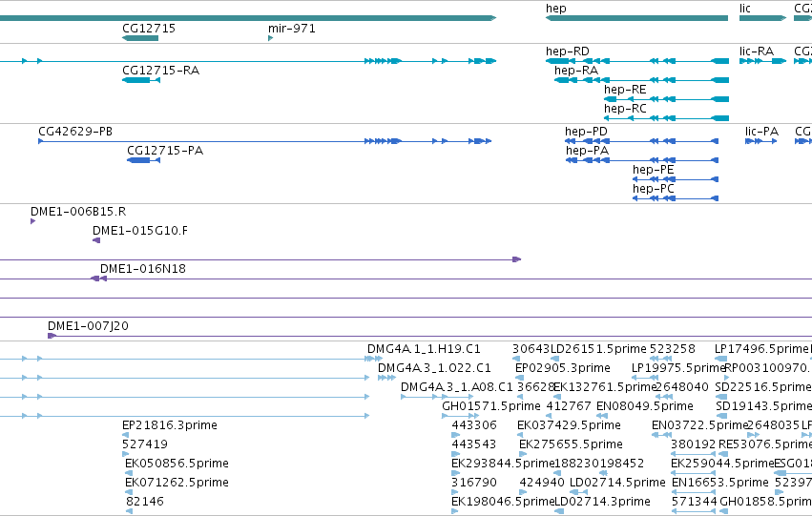Select EST LP19975.5prime
Image resolution: width=812 pixels, height=516 pixels.
(x=677, y=368)
